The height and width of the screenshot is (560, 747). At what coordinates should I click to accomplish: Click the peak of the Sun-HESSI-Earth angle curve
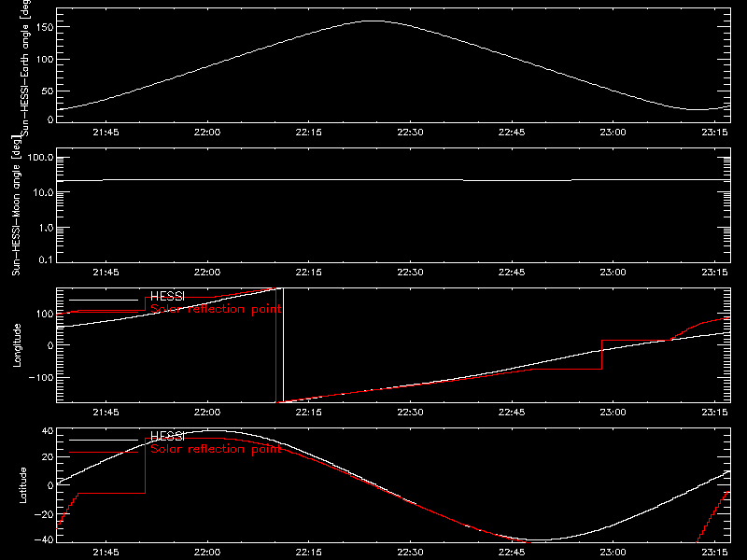coord(374,21)
